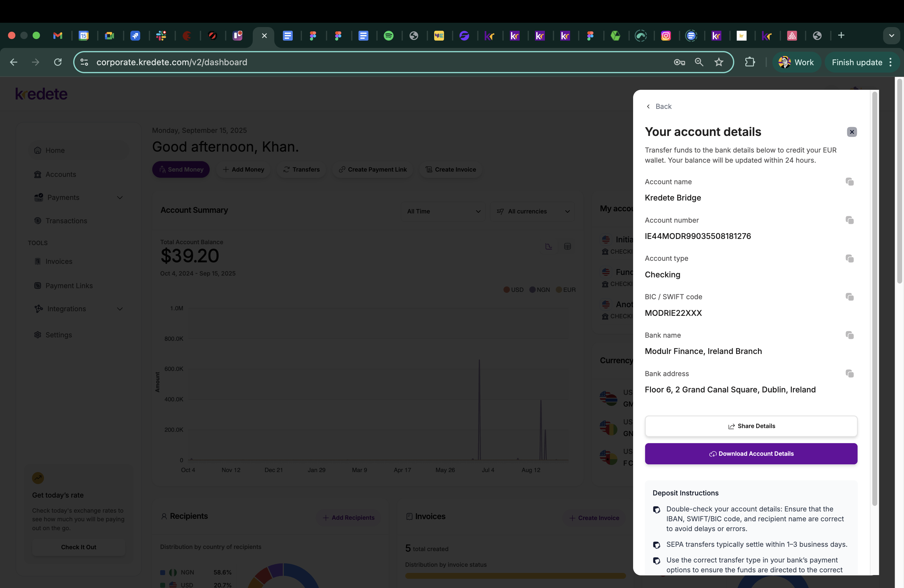Open Payment Links from the sidebar
Image resolution: width=904 pixels, height=588 pixels.
pyautogui.click(x=69, y=285)
